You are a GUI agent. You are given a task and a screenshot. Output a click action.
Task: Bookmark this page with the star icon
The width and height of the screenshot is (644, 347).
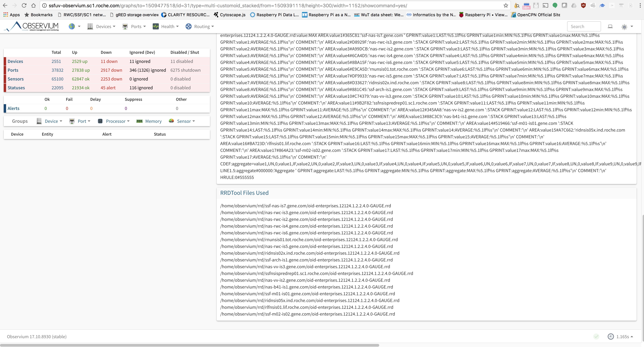506,5
